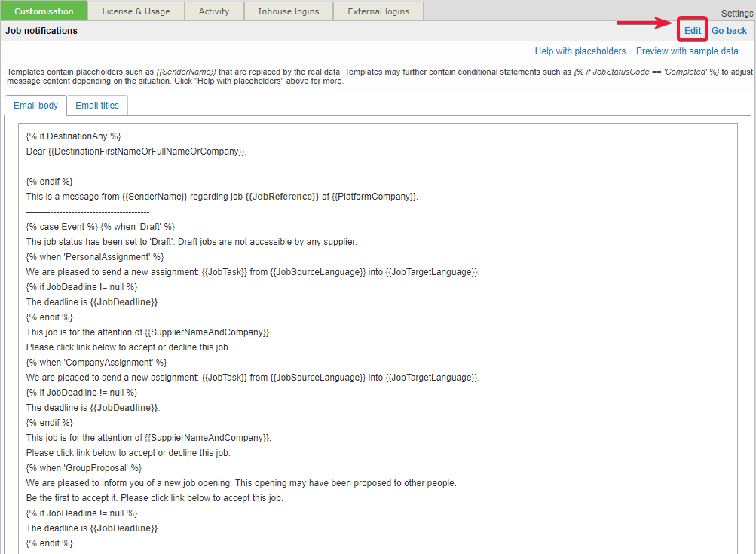Switch to License & Usage tab

click(x=136, y=11)
